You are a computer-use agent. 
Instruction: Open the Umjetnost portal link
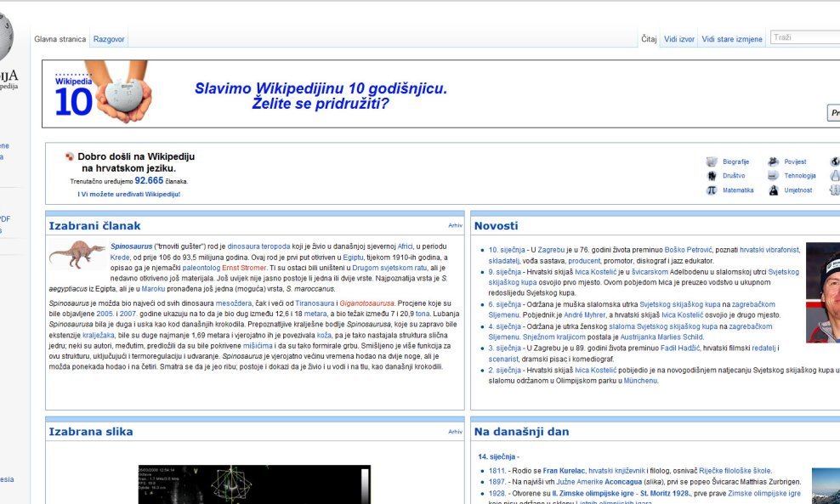click(x=798, y=190)
